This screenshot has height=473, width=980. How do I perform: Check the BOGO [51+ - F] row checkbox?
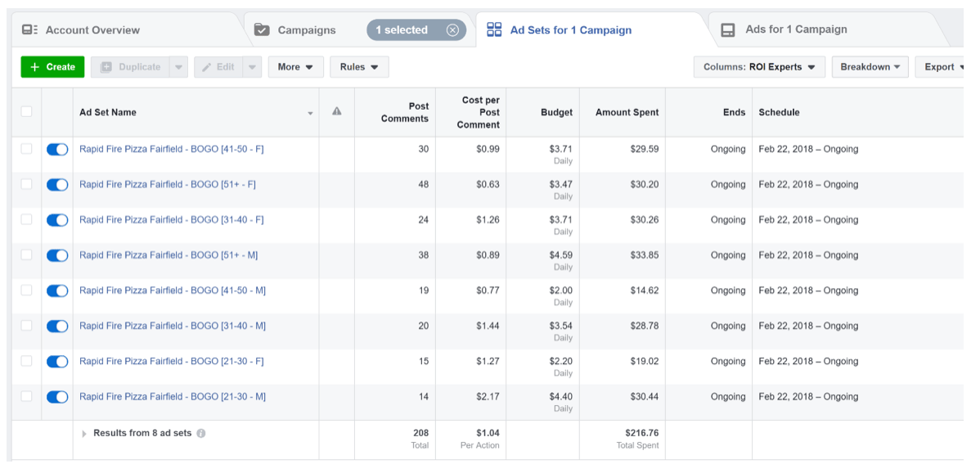tap(26, 184)
